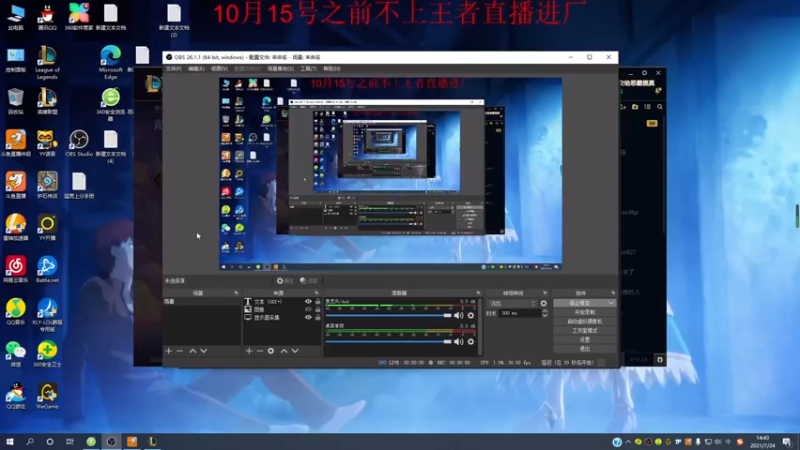Click the Settings button in Controls
800x450 pixels.
pyautogui.click(x=585, y=340)
